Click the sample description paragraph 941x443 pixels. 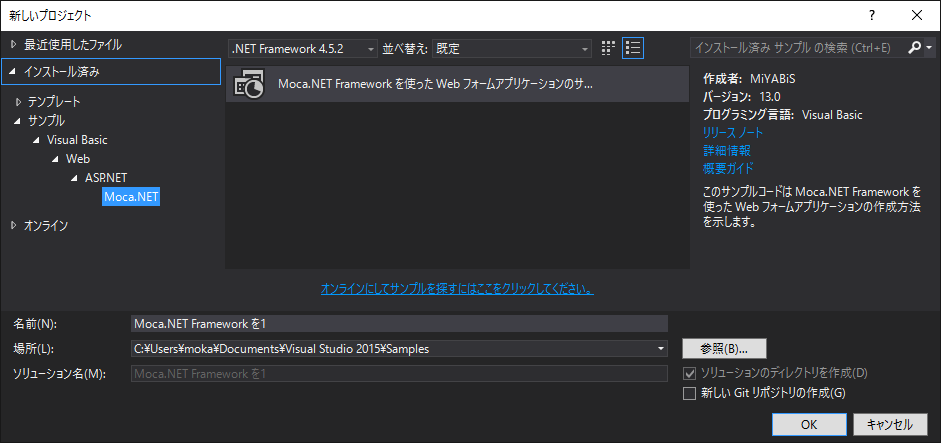tap(811, 207)
